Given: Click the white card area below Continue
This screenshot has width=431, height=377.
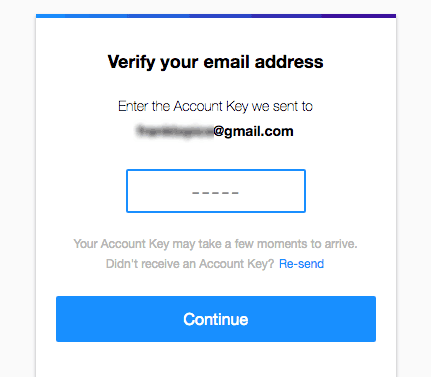Looking at the screenshot, I should coord(216,360).
